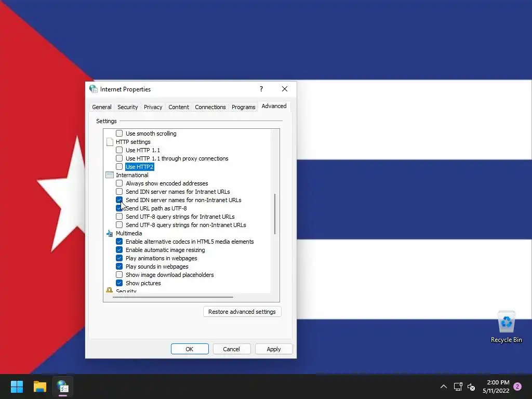532x399 pixels.
Task: Select the International category label
Action: [x=132, y=175]
